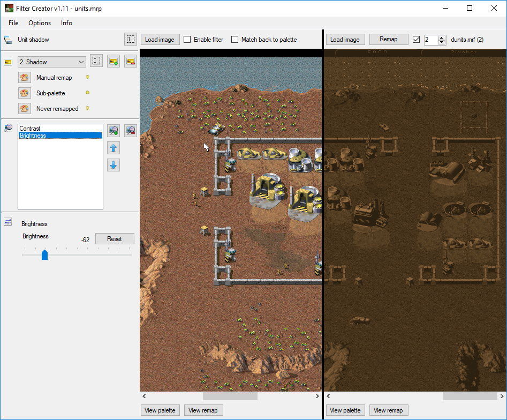The height and width of the screenshot is (420, 507).
Task: Click View palette under the right image
Action: (x=345, y=410)
